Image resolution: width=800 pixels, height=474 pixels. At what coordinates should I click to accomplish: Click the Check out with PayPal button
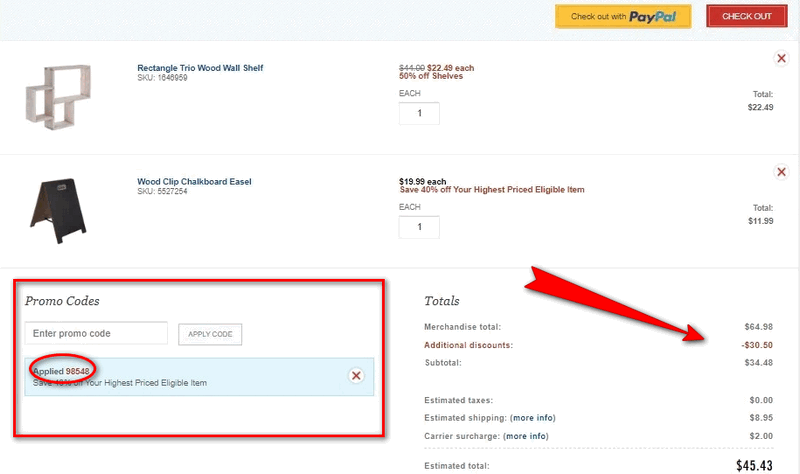tap(623, 17)
